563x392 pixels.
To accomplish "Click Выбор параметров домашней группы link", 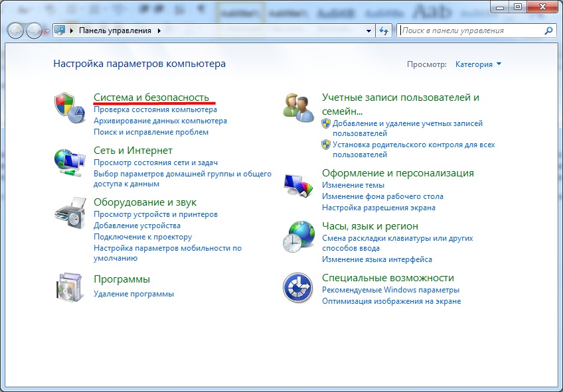I will pyautogui.click(x=183, y=178).
